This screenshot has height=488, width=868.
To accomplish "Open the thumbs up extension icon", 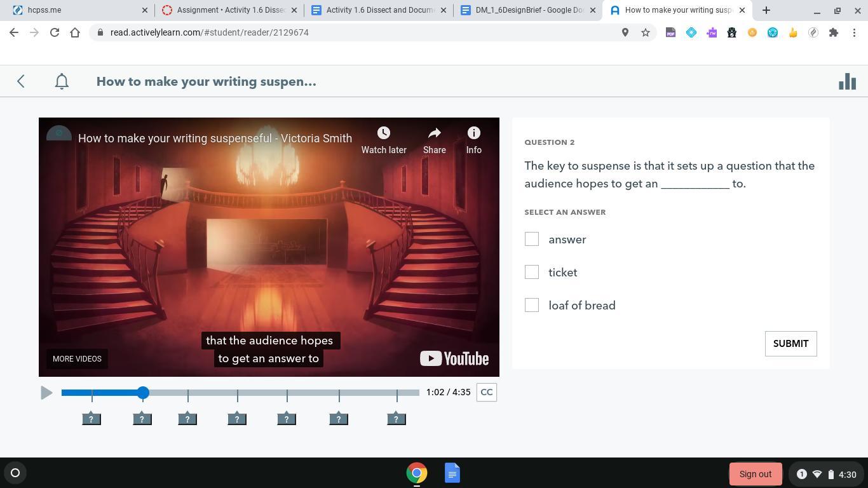I will click(793, 32).
